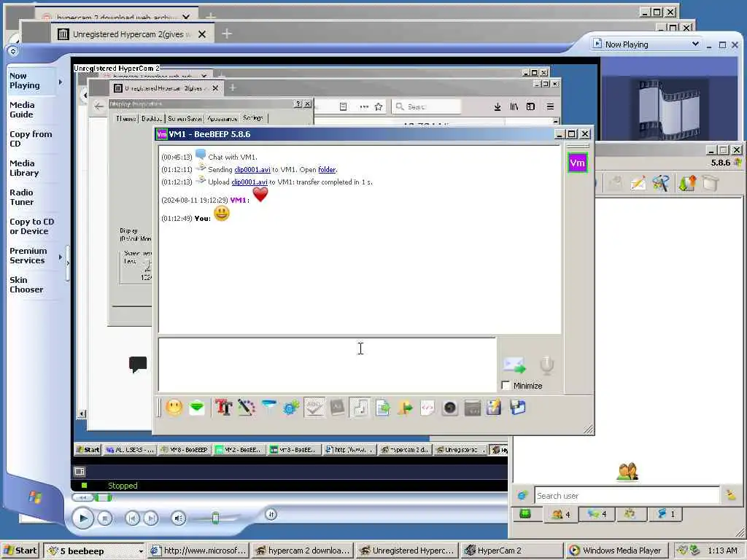This screenshot has width=747, height=560.
Task: Click the green screen tab in BeeBEEP
Action: [x=525, y=514]
